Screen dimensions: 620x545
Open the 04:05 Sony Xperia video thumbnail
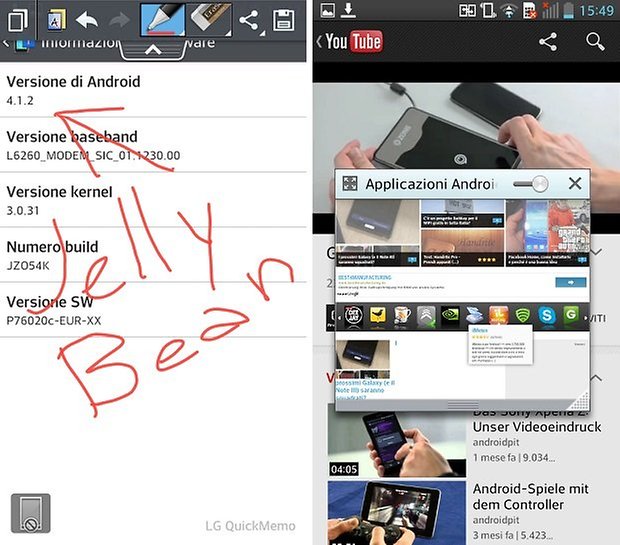[397, 444]
